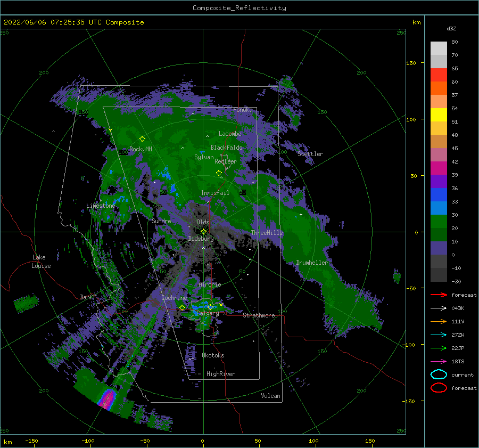479x448 pixels.
Task: Click the Composite_Reflectivity title text
Action: tap(240, 8)
